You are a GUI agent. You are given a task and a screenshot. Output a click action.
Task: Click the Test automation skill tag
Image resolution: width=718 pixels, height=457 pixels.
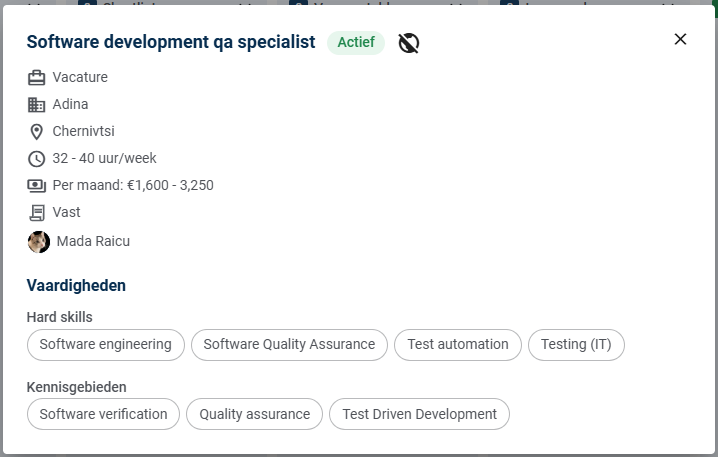pos(458,344)
